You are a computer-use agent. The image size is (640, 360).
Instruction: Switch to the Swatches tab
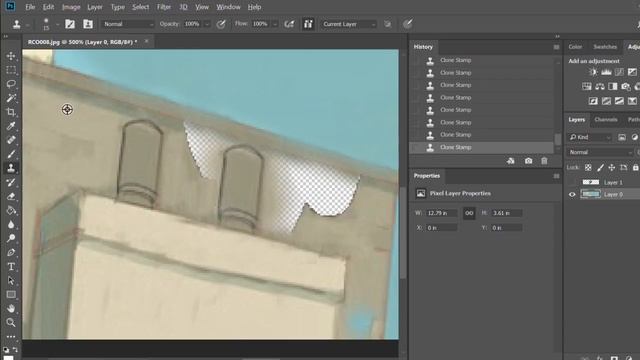(605, 47)
